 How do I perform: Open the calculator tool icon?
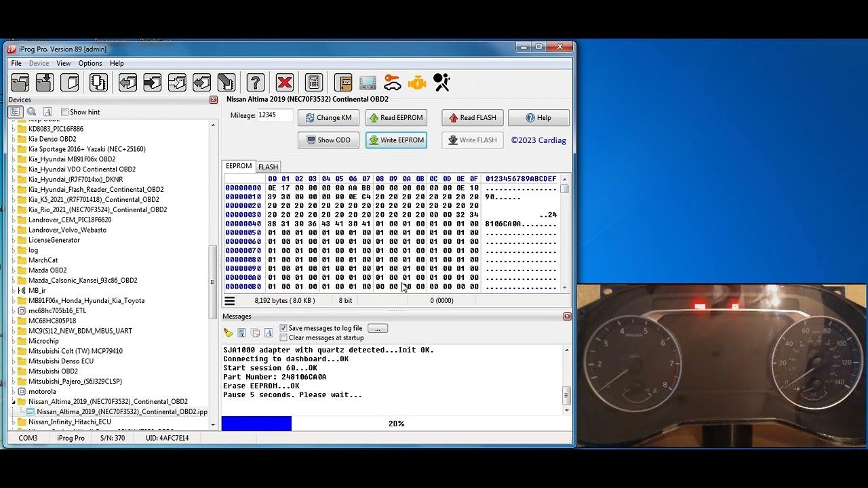313,83
